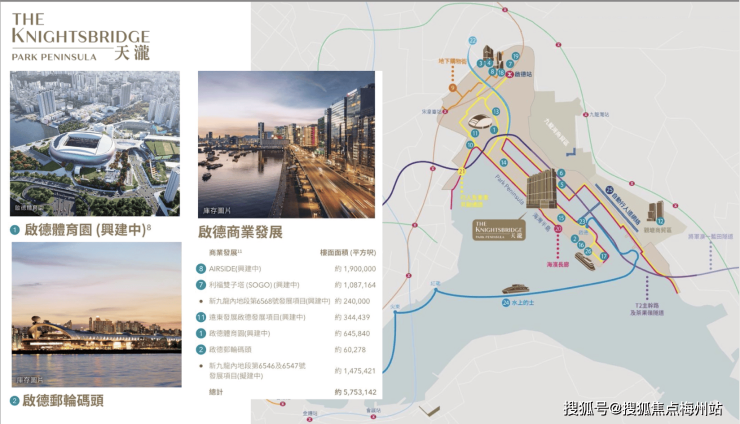Click the caption 啟德體育園 (興建中)
The height and width of the screenshot is (424, 740).
[x=87, y=230]
